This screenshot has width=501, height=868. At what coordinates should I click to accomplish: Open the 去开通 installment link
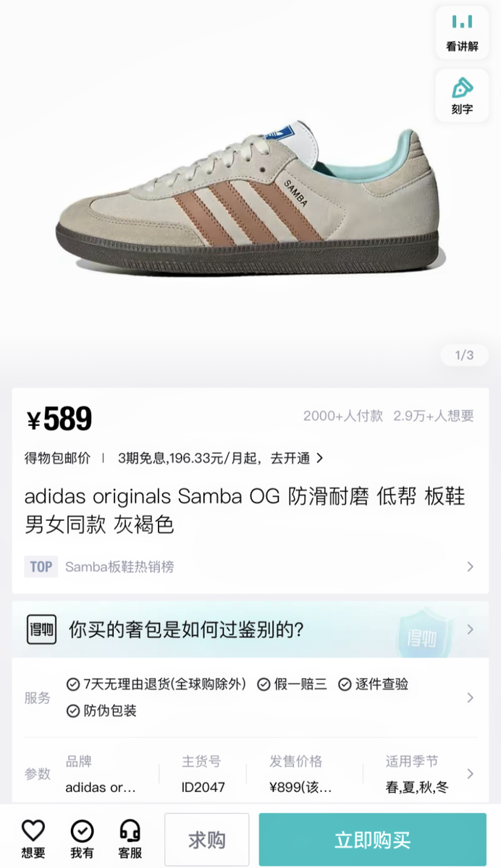coord(297,458)
